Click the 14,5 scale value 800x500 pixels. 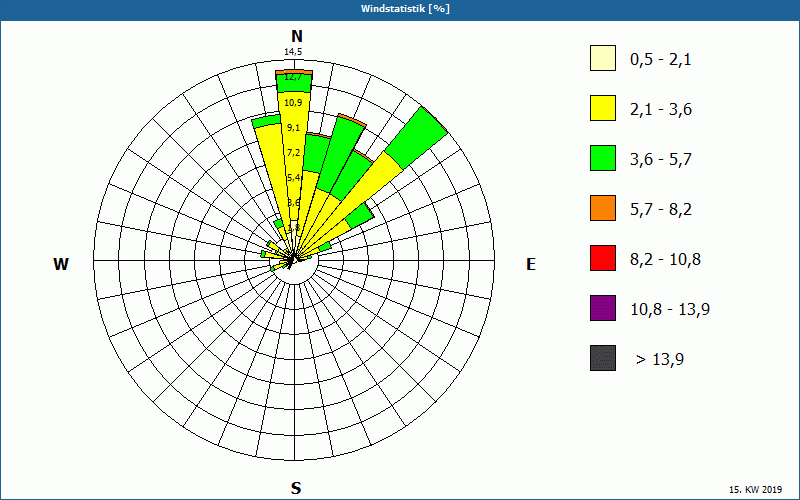pos(293,52)
